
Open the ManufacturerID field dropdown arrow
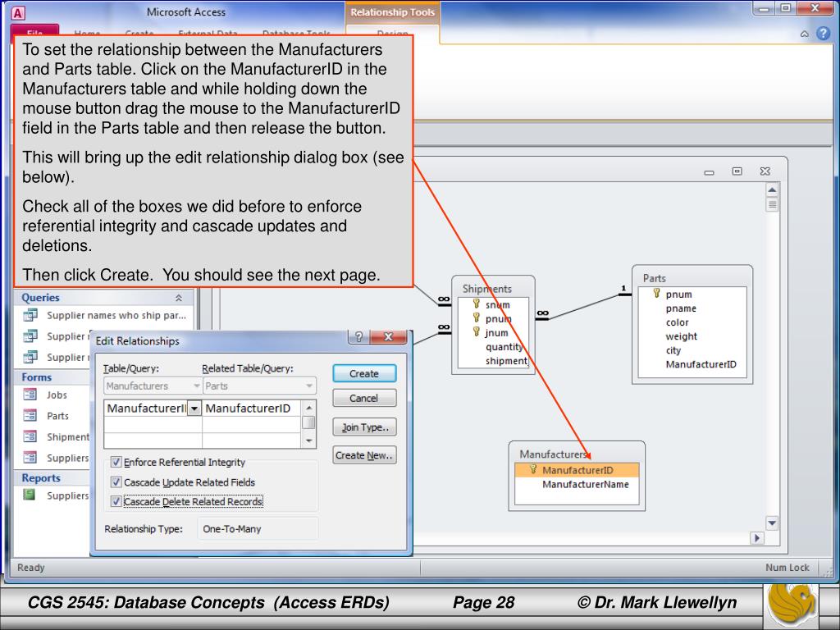tap(194, 409)
